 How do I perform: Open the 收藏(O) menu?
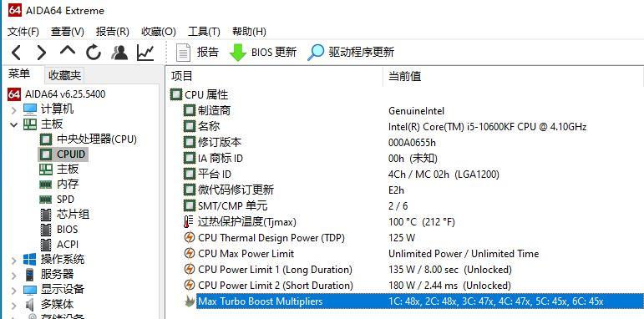tap(159, 32)
